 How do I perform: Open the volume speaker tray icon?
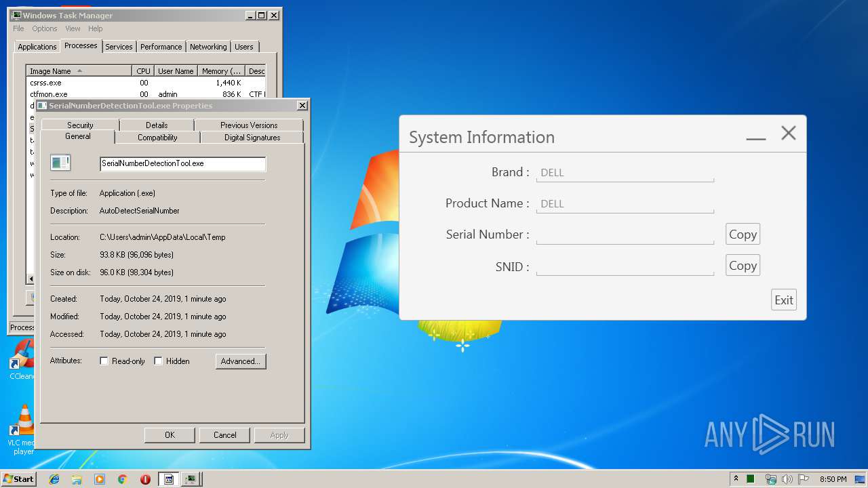point(787,479)
